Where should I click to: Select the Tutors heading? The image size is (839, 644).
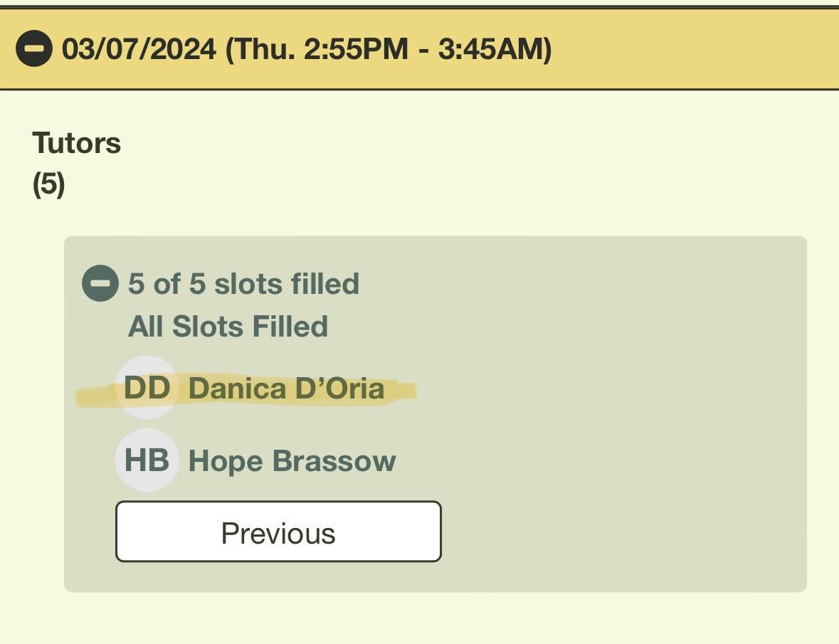coord(77,143)
